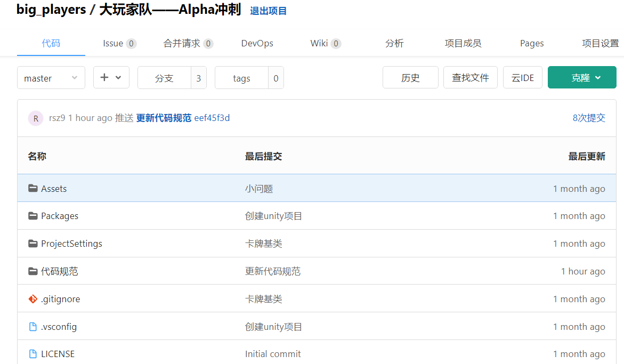Switch to the Issue tab
Image resolution: width=624 pixels, height=364 pixels.
click(119, 43)
